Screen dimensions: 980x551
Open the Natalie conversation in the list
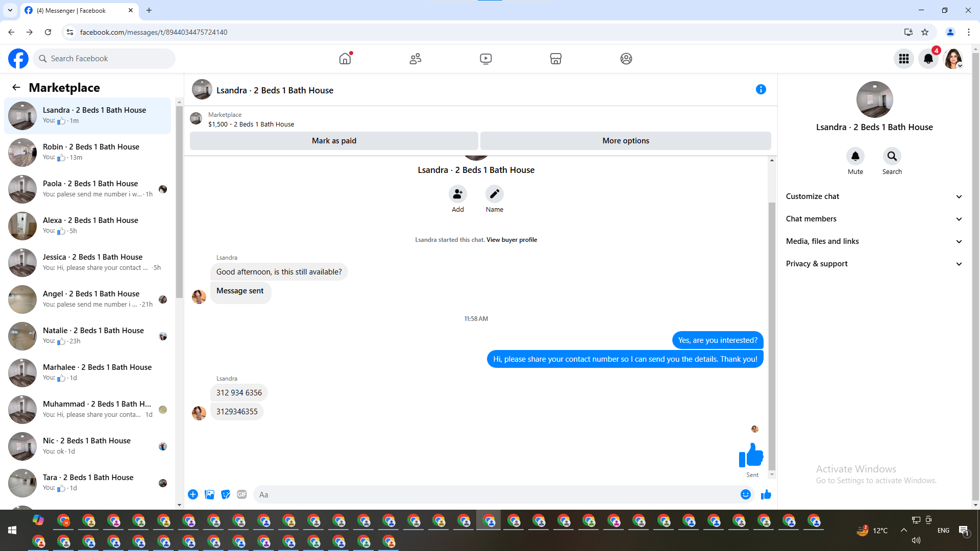[88, 336]
